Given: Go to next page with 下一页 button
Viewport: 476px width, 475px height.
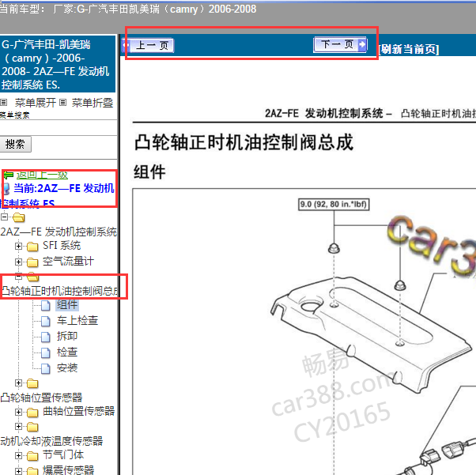Looking at the screenshot, I should [x=340, y=44].
